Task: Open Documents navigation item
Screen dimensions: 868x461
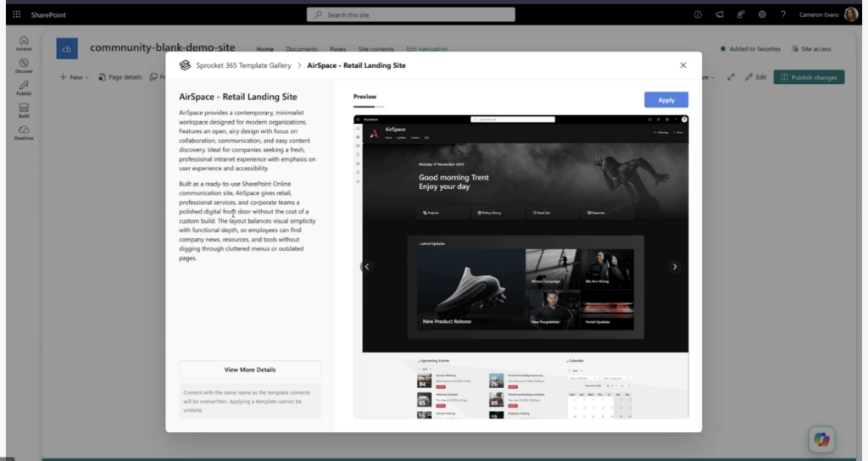Action: pyautogui.click(x=301, y=48)
